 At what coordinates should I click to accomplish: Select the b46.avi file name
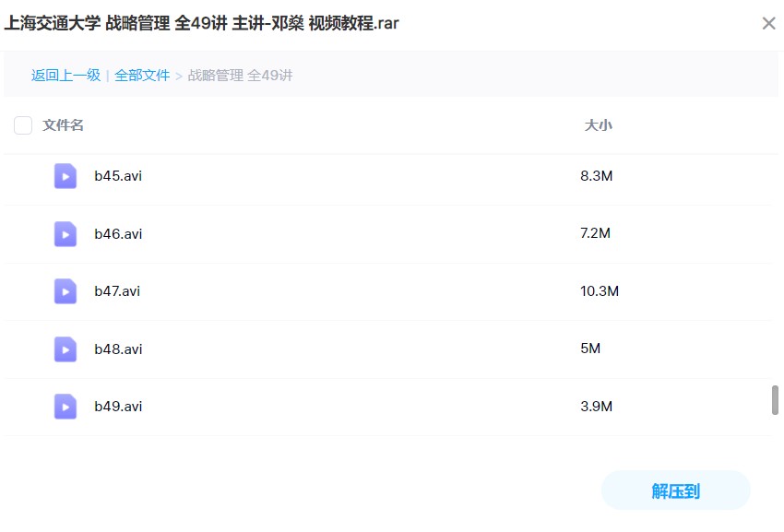coord(118,234)
